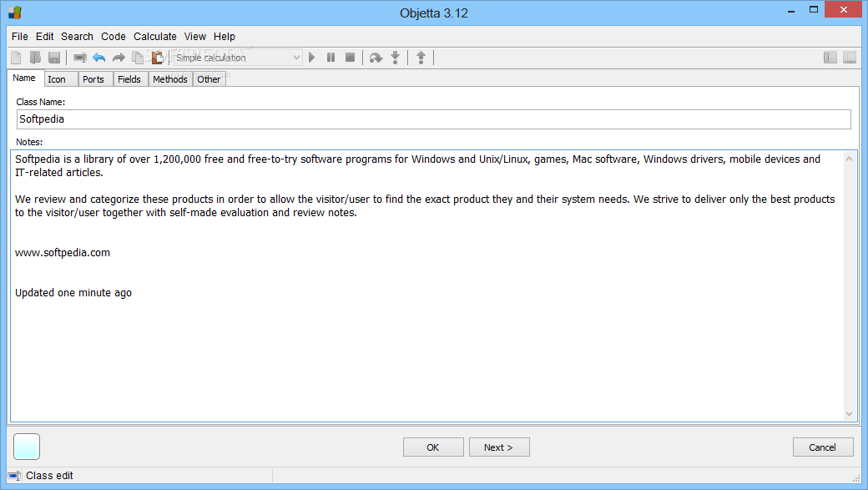Click the Step out up arrow icon
Screen dimensions: 868x490
(421, 58)
